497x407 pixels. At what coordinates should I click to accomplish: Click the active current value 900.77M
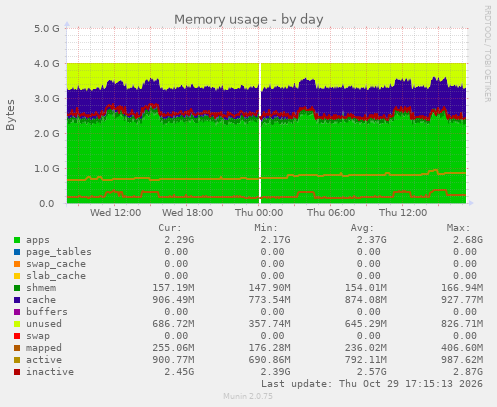coord(173,360)
